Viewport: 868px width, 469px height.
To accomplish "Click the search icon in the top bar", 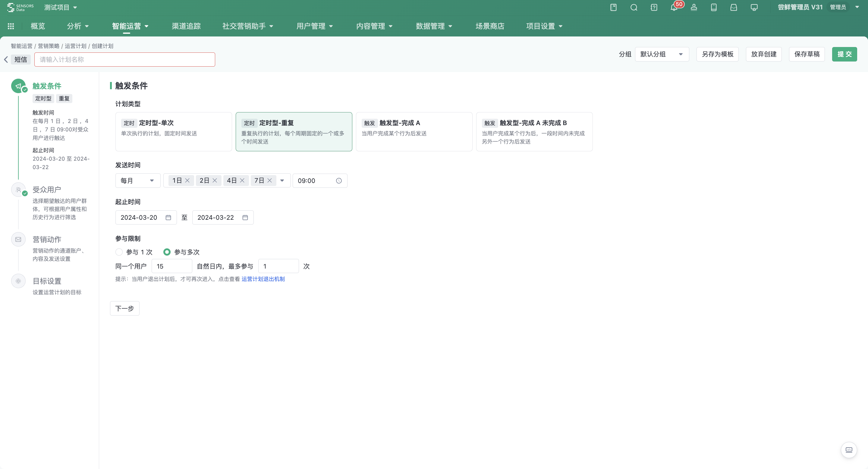I will tap(634, 7).
